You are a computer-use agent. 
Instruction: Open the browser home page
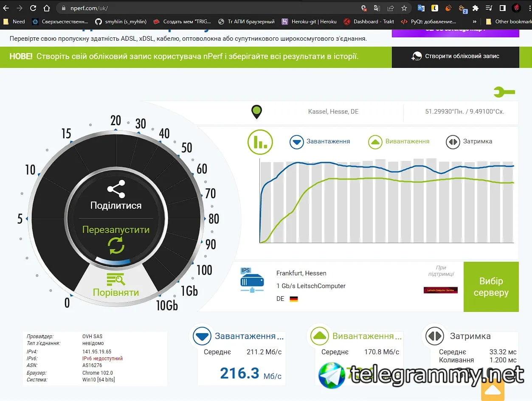[x=47, y=8]
